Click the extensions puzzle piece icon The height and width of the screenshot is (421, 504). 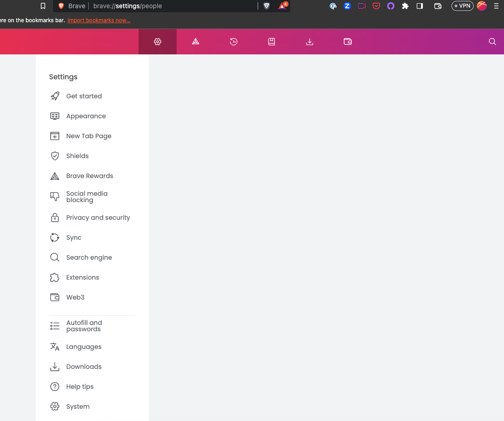405,6
